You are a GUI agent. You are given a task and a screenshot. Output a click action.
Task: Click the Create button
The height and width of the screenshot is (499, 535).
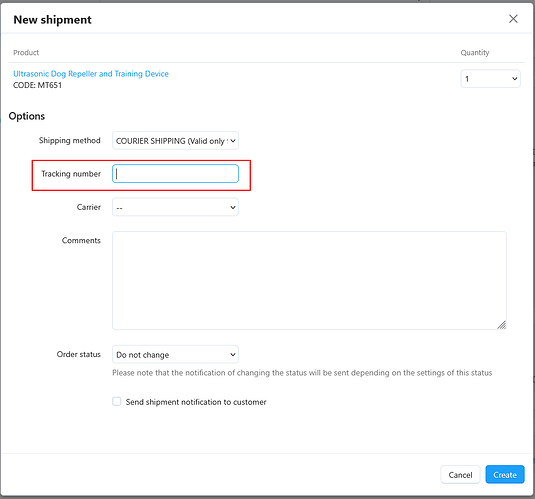(x=505, y=475)
